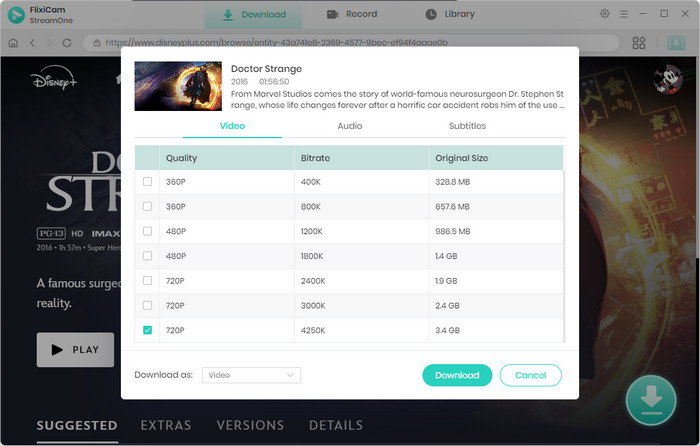The width and height of the screenshot is (700, 446).
Task: Check the 480P 1200K quality row
Action: point(147,231)
